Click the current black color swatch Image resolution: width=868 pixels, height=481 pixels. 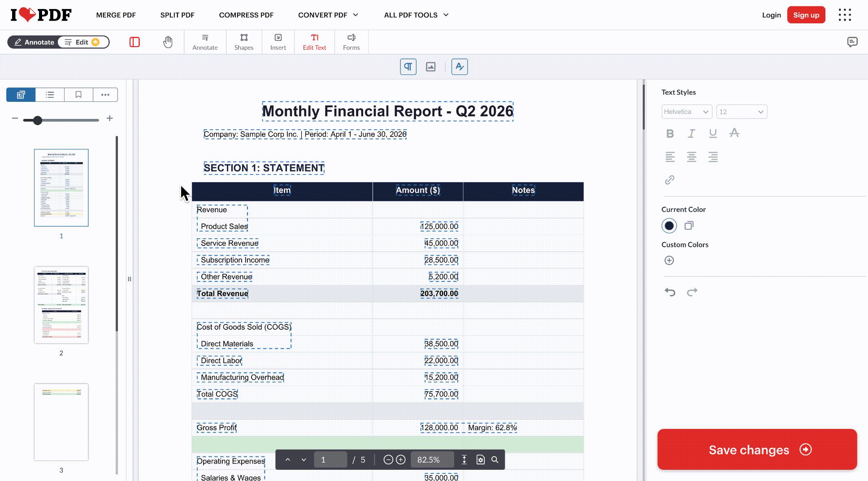669,226
